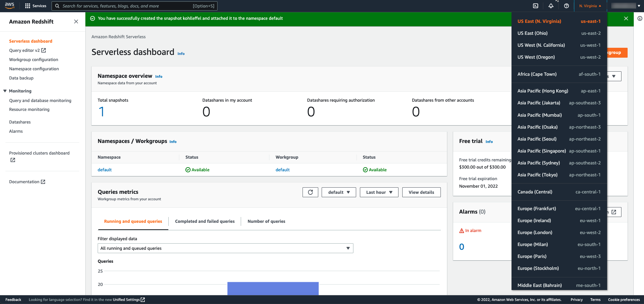Viewport: 644px width, 304px height.
Task: Close the Amazon Redshift side navigation
Action: (76, 21)
